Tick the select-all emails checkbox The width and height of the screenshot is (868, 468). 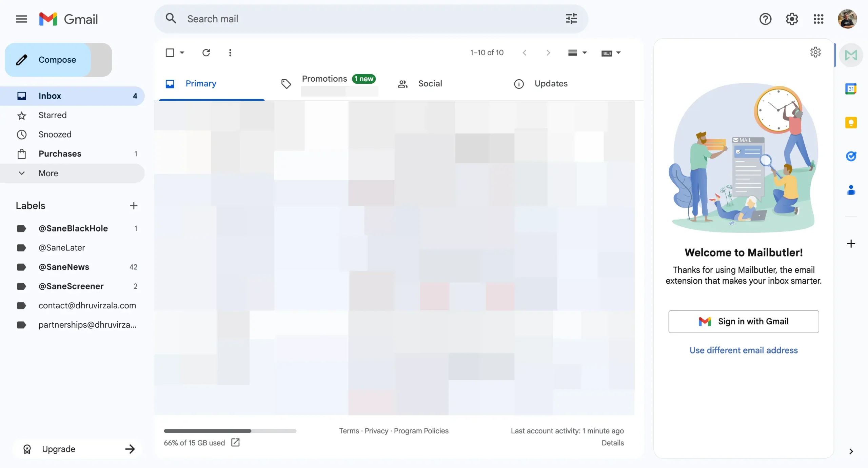click(170, 53)
